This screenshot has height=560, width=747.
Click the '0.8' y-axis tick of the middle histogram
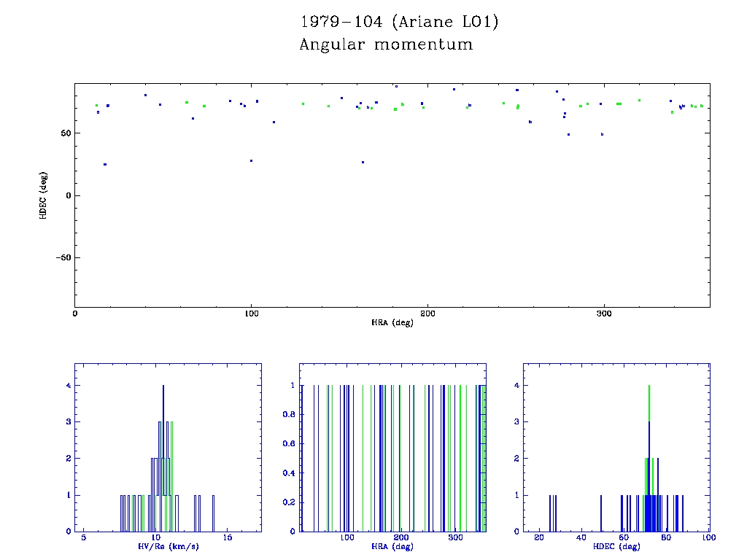tap(289, 414)
